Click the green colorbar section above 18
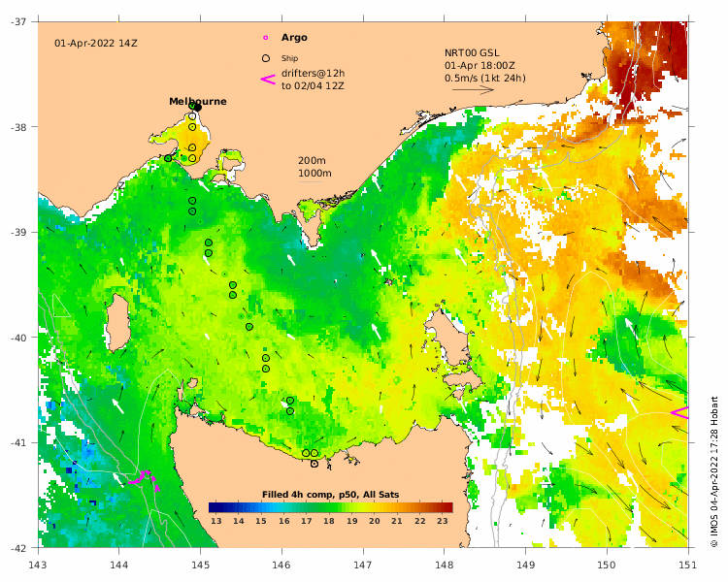The image size is (728, 582). (x=329, y=507)
